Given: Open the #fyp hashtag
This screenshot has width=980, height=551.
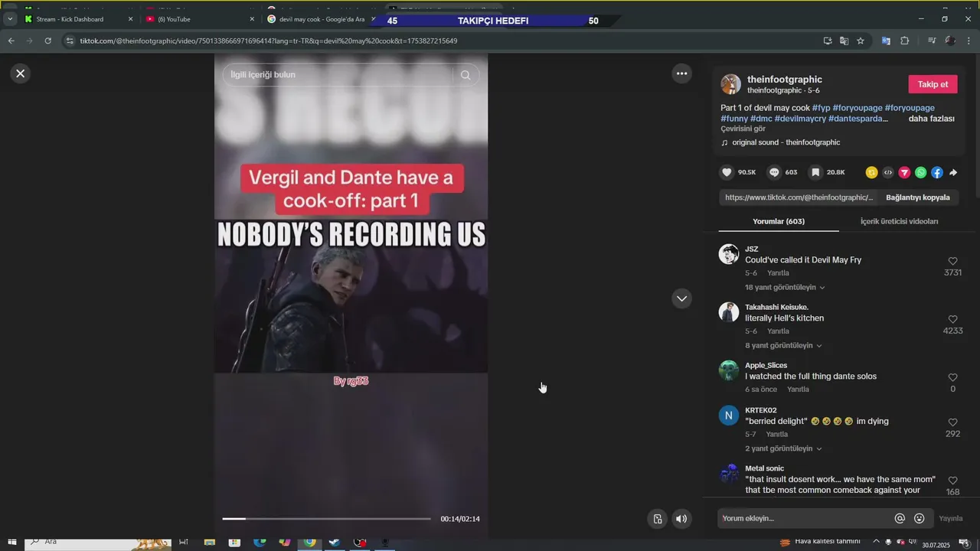Looking at the screenshot, I should point(821,108).
